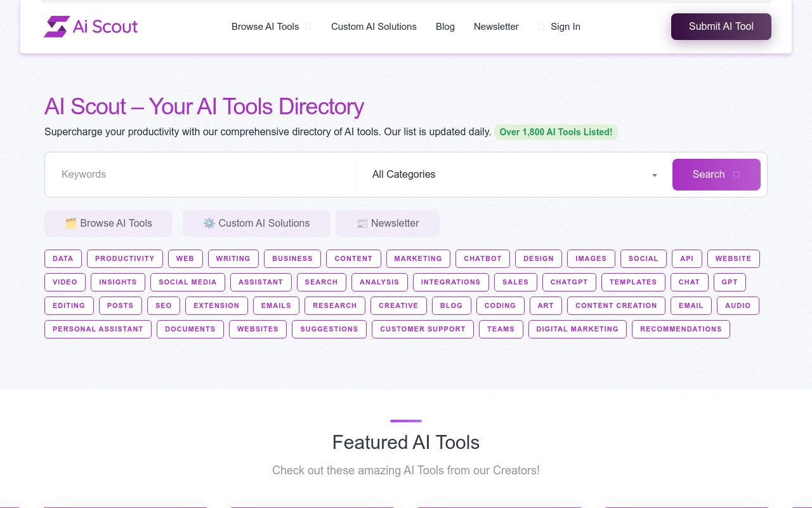
Task: Select the EXTENSION tag
Action: pyautogui.click(x=216, y=305)
